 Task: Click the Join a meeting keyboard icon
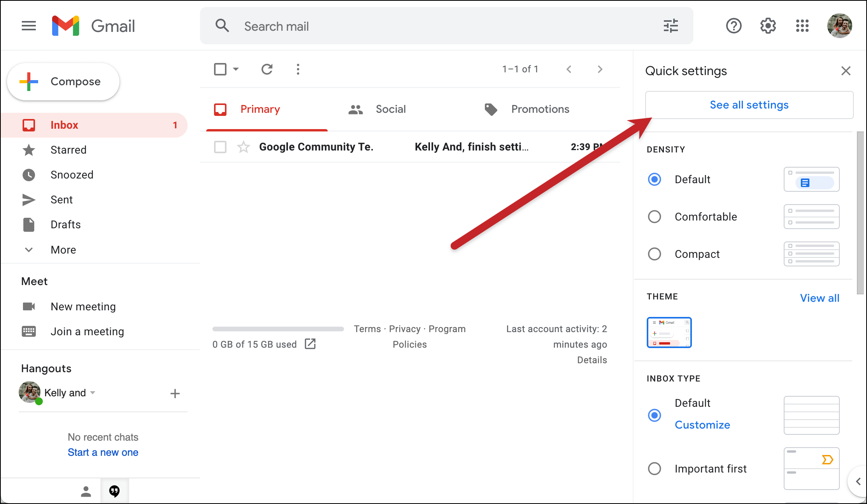click(x=29, y=331)
